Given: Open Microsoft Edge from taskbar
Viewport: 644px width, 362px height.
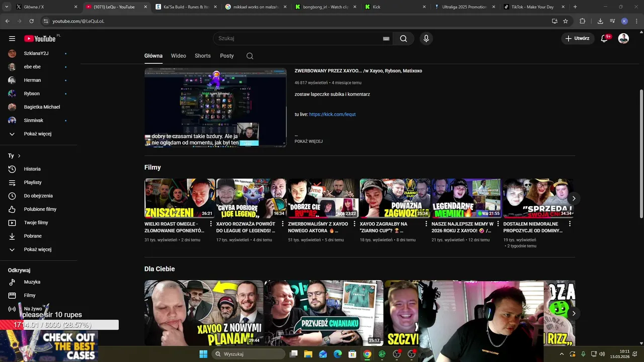Looking at the screenshot, I should (x=338, y=354).
